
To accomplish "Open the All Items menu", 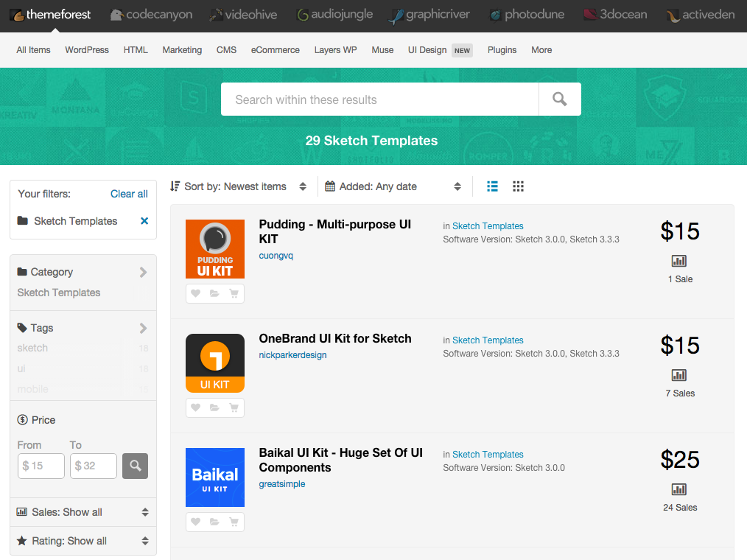I will [x=33, y=50].
